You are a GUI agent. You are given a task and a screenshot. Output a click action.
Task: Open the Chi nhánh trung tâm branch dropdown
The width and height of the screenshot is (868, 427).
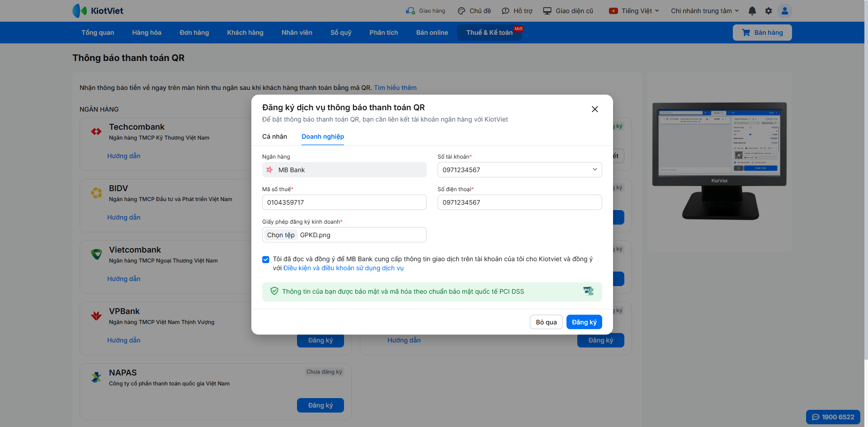point(705,11)
